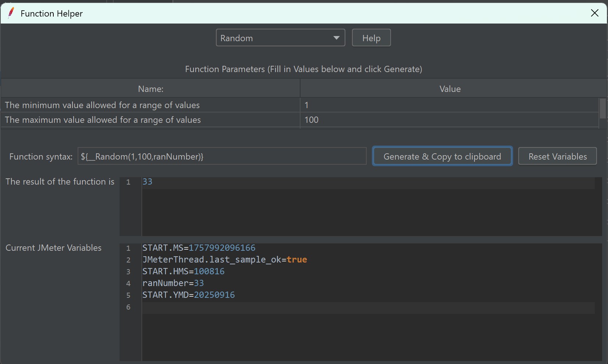
Task: Click the ranNumber=33 variable line
Action: 173,283
